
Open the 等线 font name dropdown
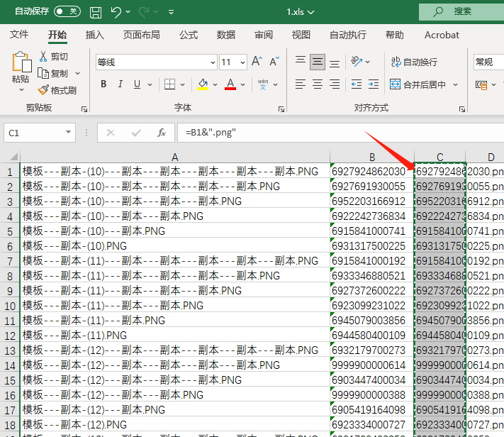[213, 62]
